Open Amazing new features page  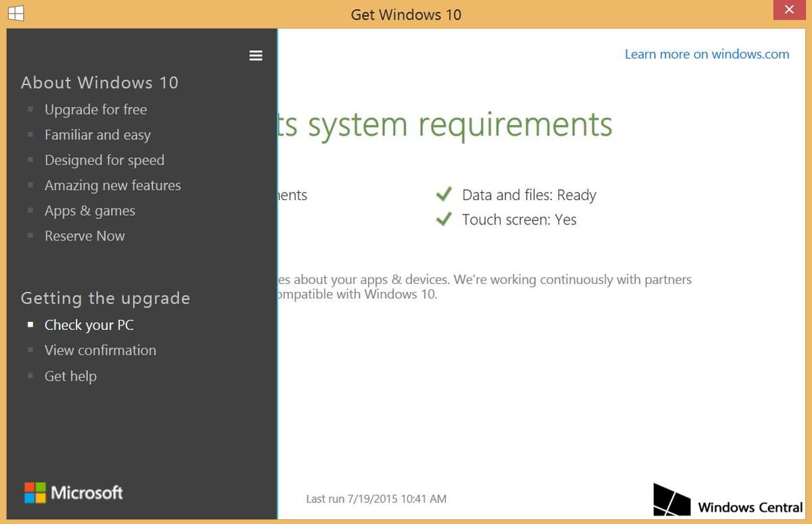pyautogui.click(x=112, y=185)
